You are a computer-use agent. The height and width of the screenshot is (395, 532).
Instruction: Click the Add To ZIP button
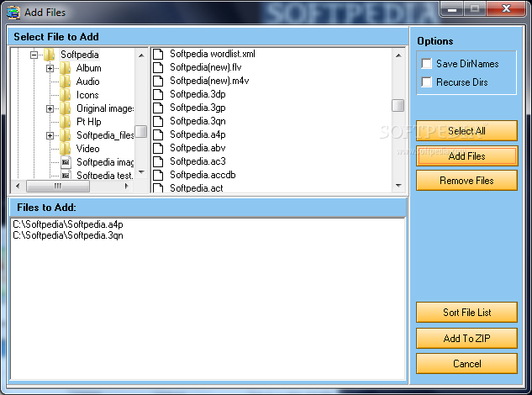tap(466, 338)
